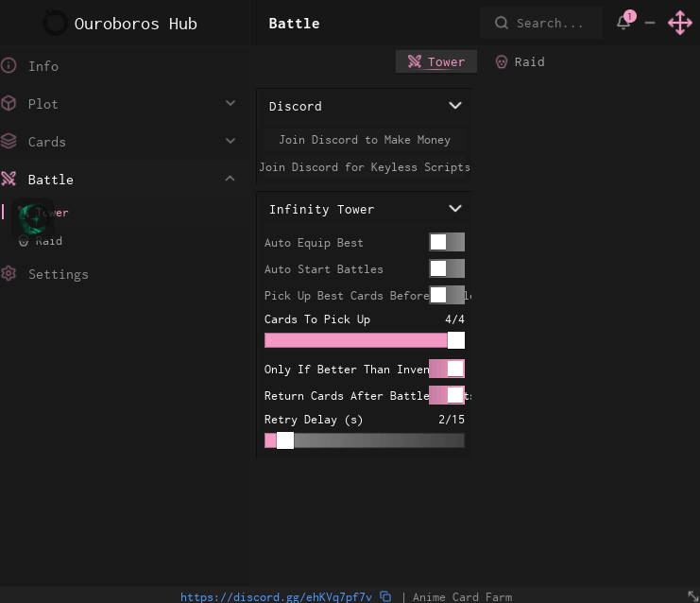Click the Infinity Tower section title
This screenshot has height=603, width=700.
(321, 209)
